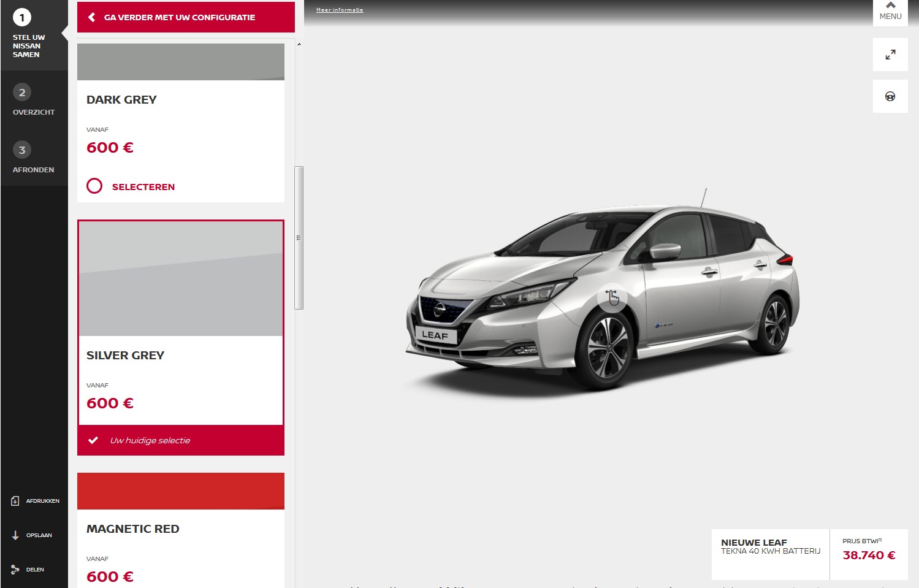This screenshot has width=919, height=588.
Task: Click the TEKNA 40 KWH BATTERIJ text
Action: 771,551
